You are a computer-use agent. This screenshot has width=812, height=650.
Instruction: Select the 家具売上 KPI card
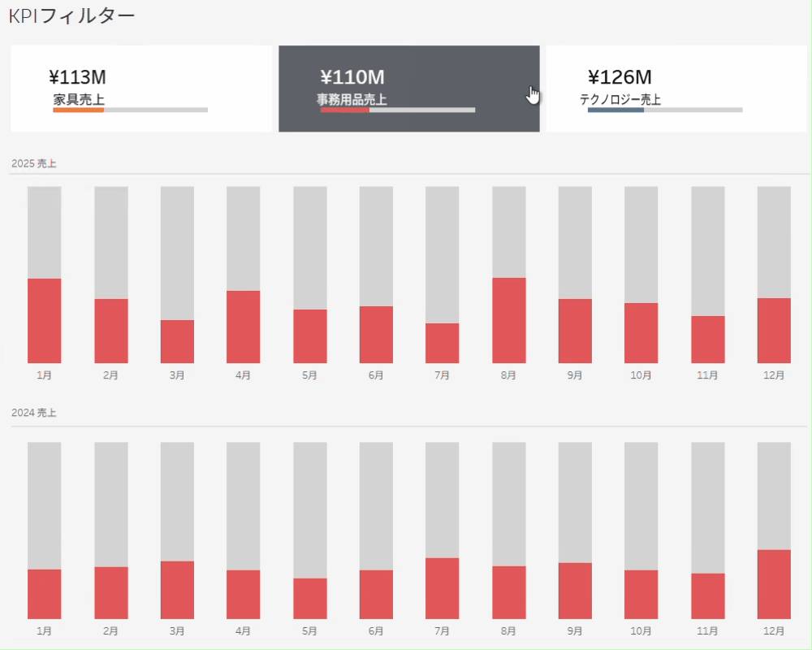[140, 88]
